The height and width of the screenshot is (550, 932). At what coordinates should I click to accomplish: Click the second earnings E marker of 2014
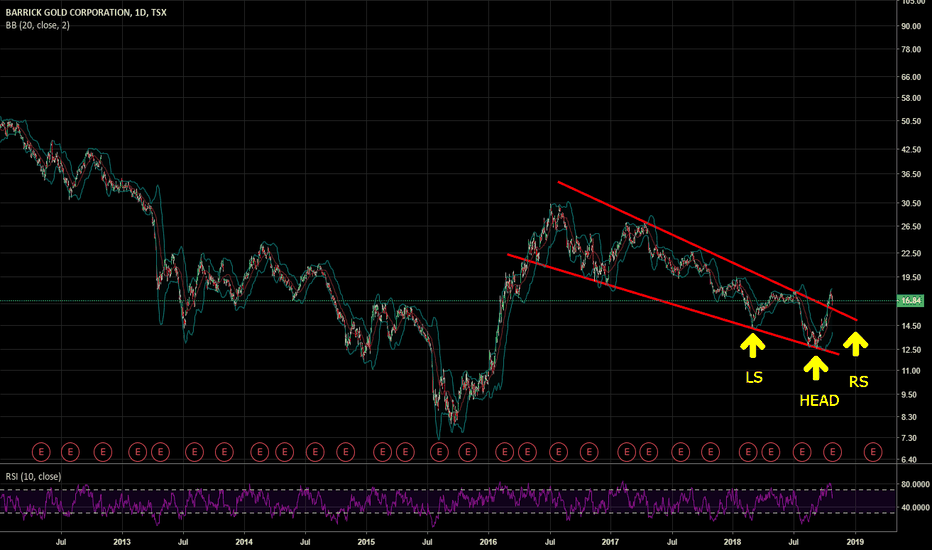pyautogui.click(x=285, y=452)
